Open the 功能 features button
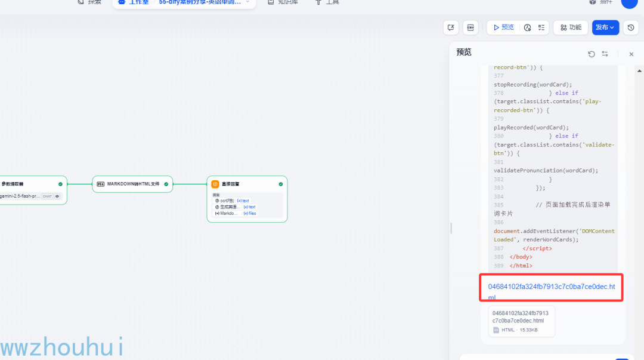 tap(571, 27)
